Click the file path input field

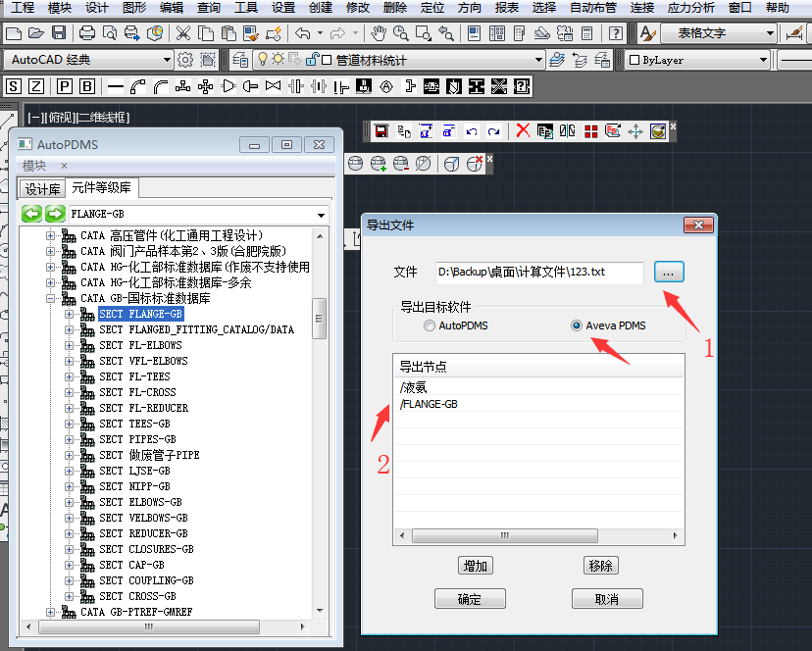click(539, 272)
